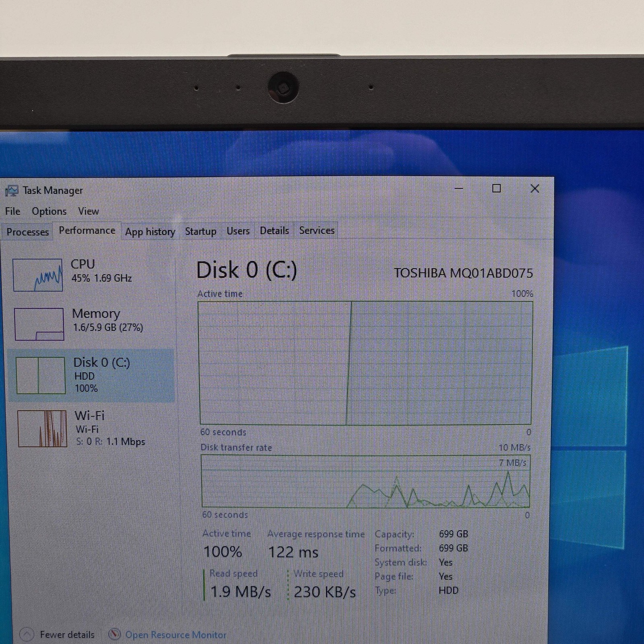Select the Disk 0 (C:) graph thumbnail

(41, 375)
